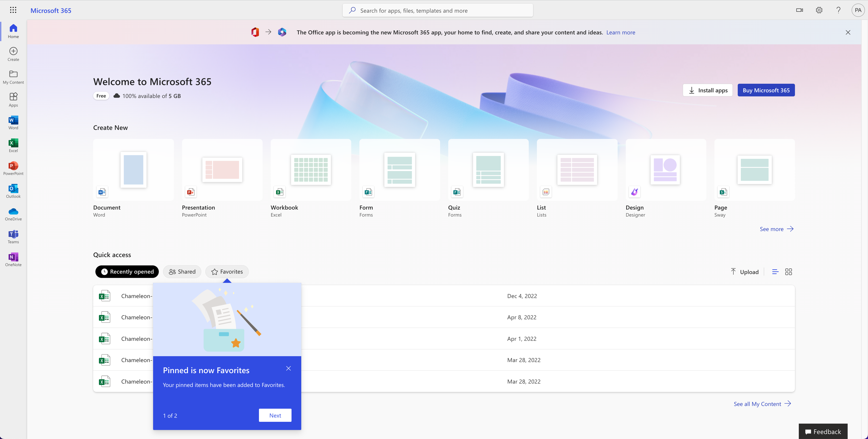Open the Chameleon file dated Dec 4, 2022
The width and height of the screenshot is (868, 439).
tap(444, 296)
